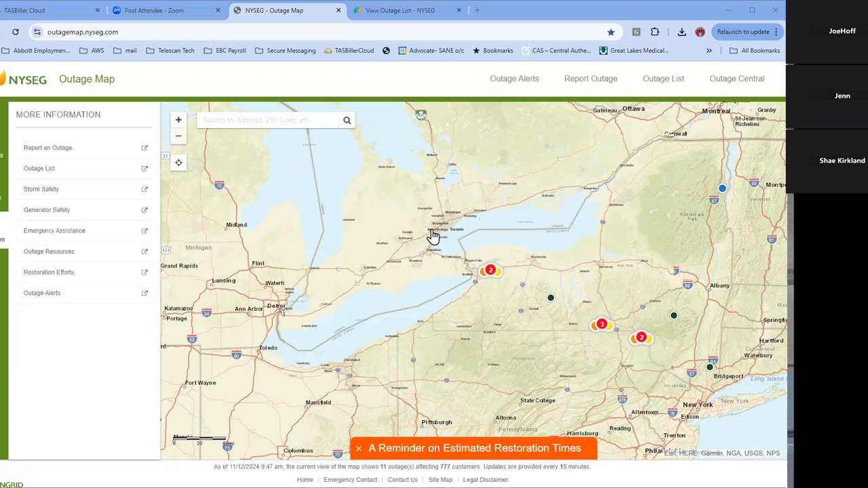Open Chrome menu with the three-dot icon

coord(776,32)
